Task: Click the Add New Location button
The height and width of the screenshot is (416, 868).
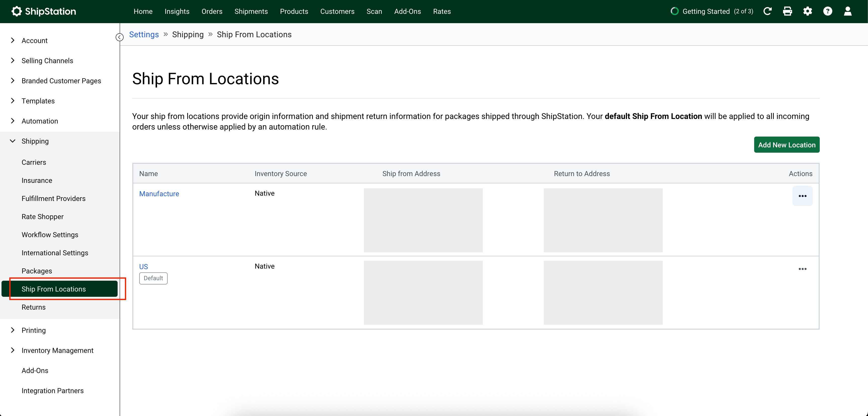Action: coord(787,145)
